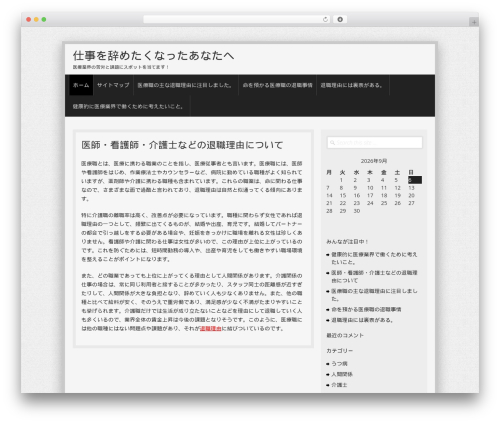Open 健康的に医療業界で働くために考えたいこと。 in the navigation bar
500x423 pixels.
pos(129,107)
